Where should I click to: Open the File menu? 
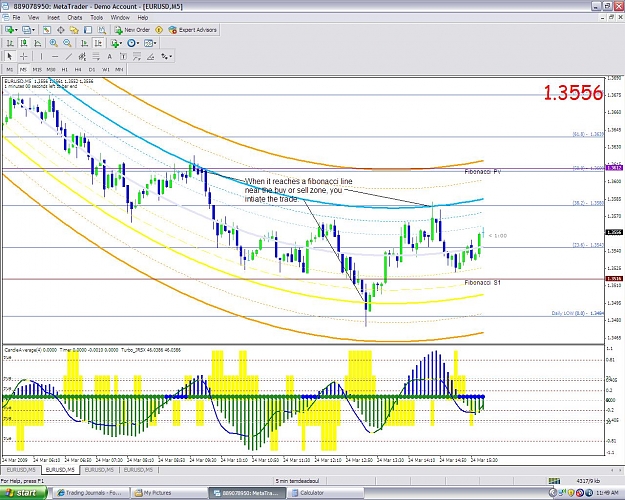pyautogui.click(x=16, y=18)
